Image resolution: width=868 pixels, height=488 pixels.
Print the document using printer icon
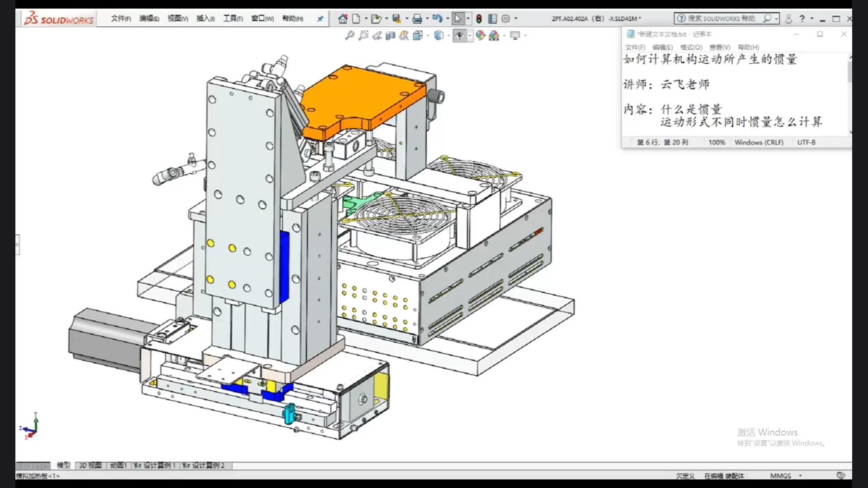coord(417,19)
